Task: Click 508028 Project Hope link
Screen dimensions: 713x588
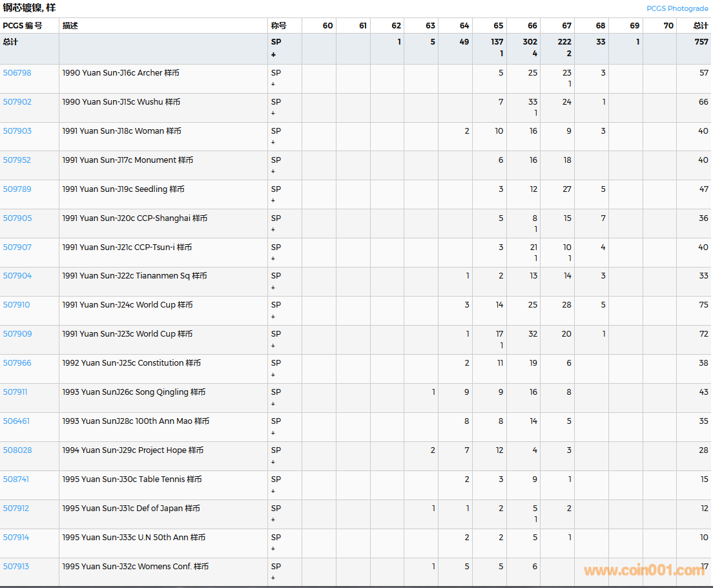Action: (17, 450)
